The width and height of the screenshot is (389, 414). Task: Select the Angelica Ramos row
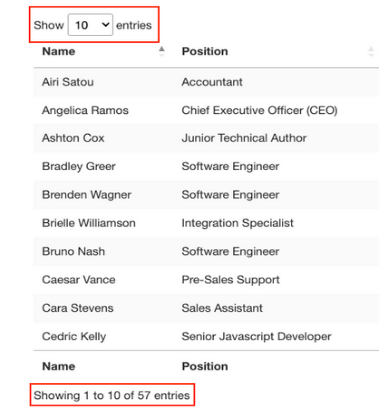tap(206, 110)
